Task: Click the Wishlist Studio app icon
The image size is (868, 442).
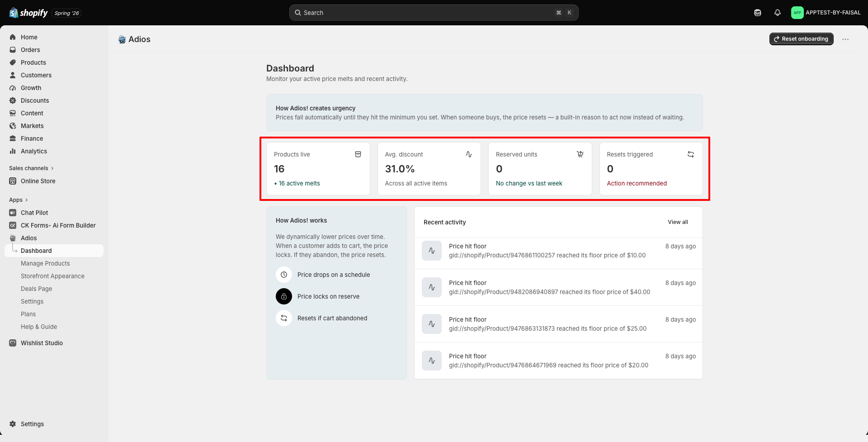Action: (x=13, y=343)
